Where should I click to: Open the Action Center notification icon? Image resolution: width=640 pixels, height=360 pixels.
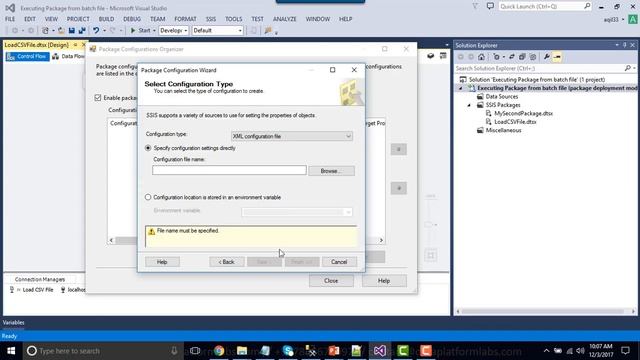click(625, 351)
